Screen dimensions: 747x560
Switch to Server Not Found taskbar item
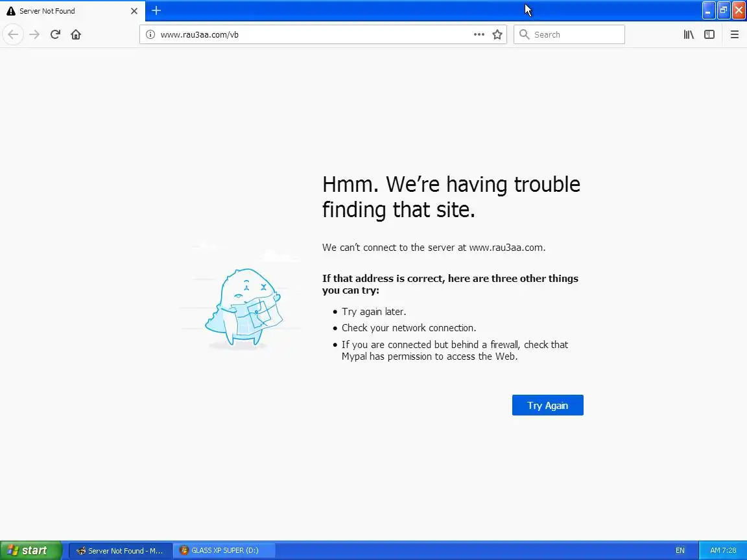pos(119,550)
